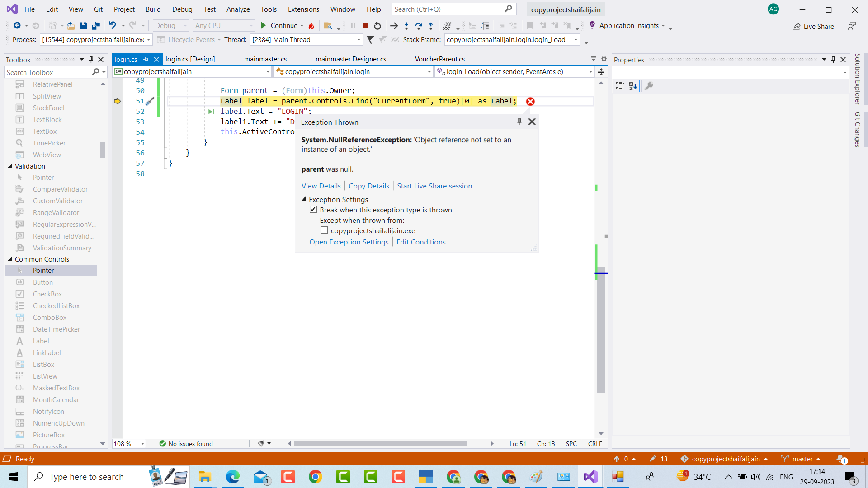Viewport: 868px width, 488px height.
Task: Click the editor vertical scrollbar thumb
Action: tap(601, 330)
